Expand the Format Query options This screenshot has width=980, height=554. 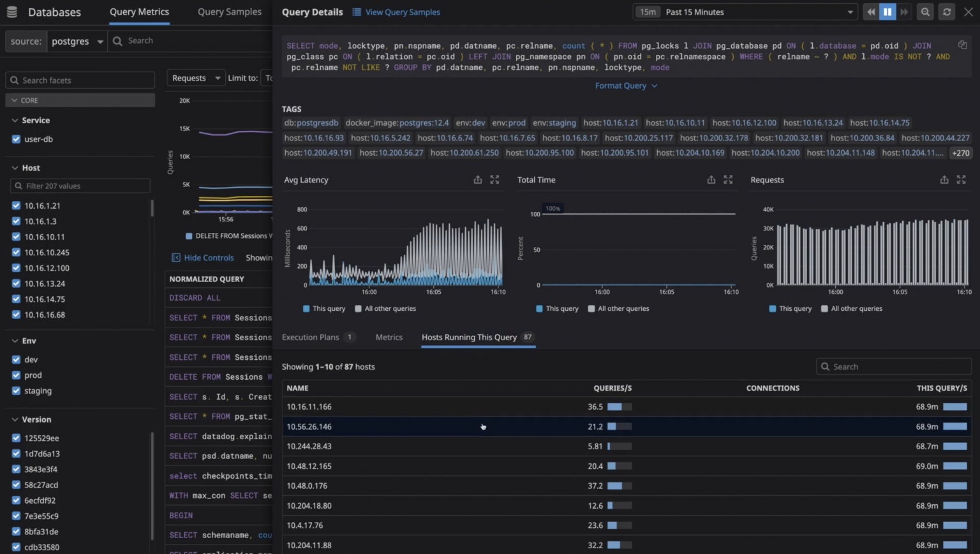[x=626, y=85]
